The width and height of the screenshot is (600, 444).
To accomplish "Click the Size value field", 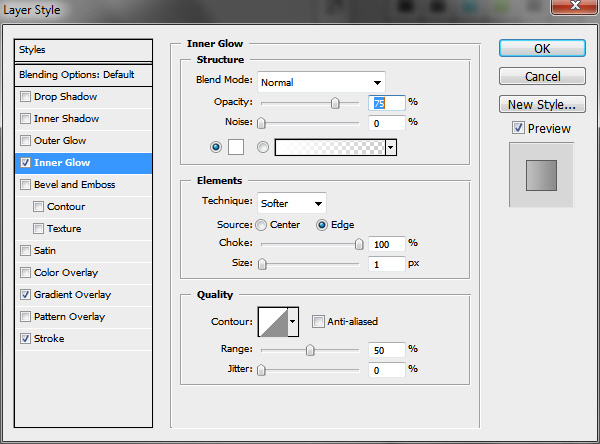I will click(386, 264).
